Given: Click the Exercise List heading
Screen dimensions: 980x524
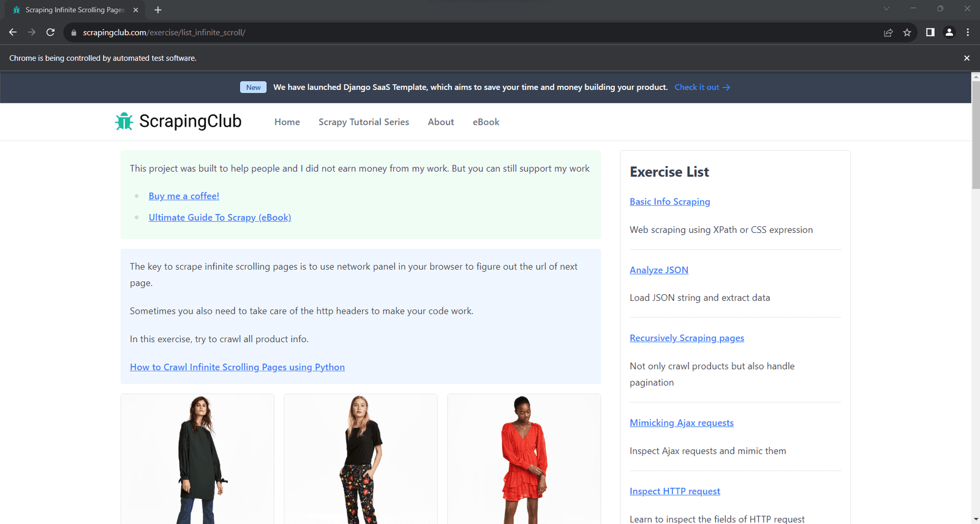Looking at the screenshot, I should coord(669,172).
